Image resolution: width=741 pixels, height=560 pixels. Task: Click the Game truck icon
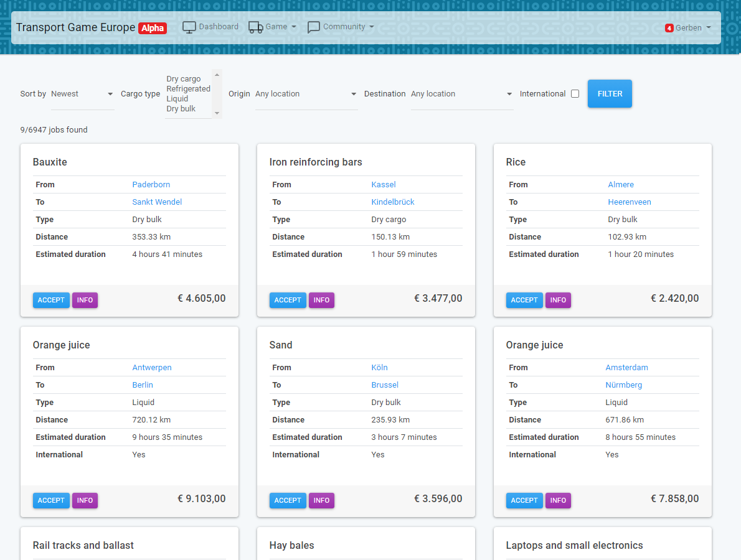256,27
